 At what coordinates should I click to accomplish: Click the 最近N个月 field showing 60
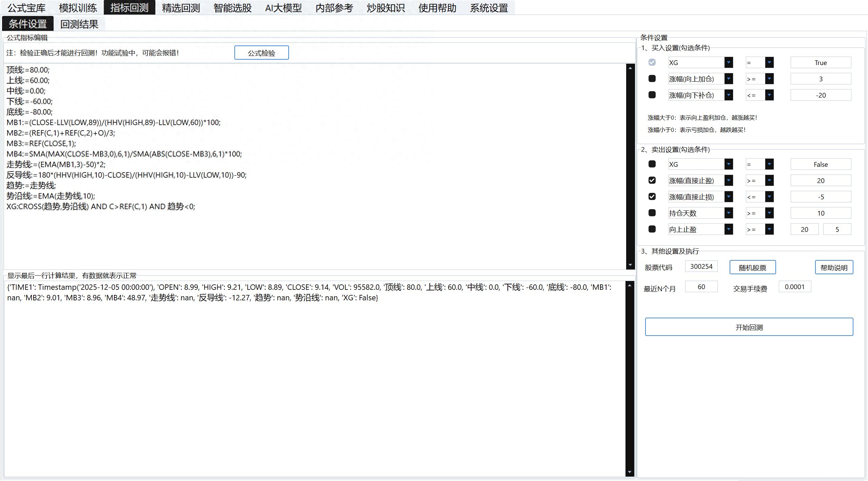(x=701, y=286)
